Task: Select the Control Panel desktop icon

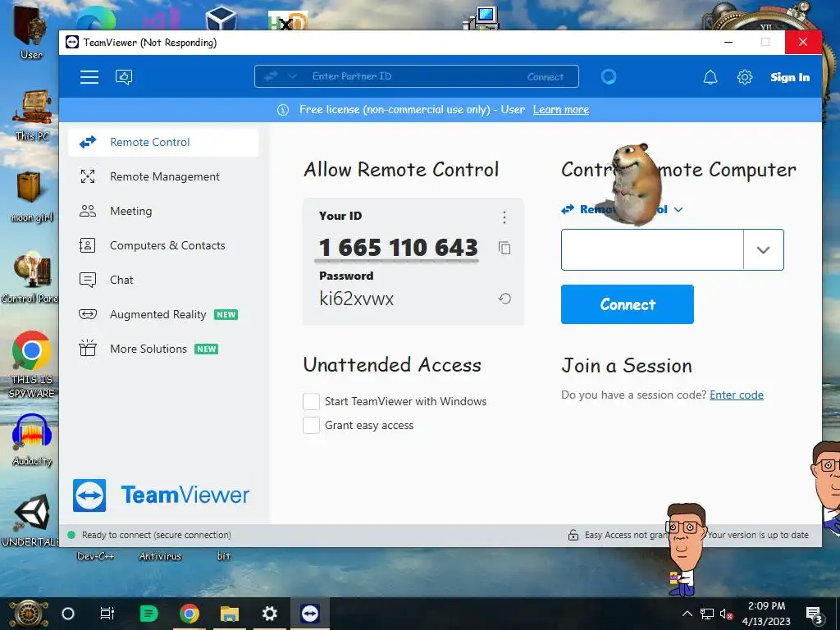Action: click(30, 279)
